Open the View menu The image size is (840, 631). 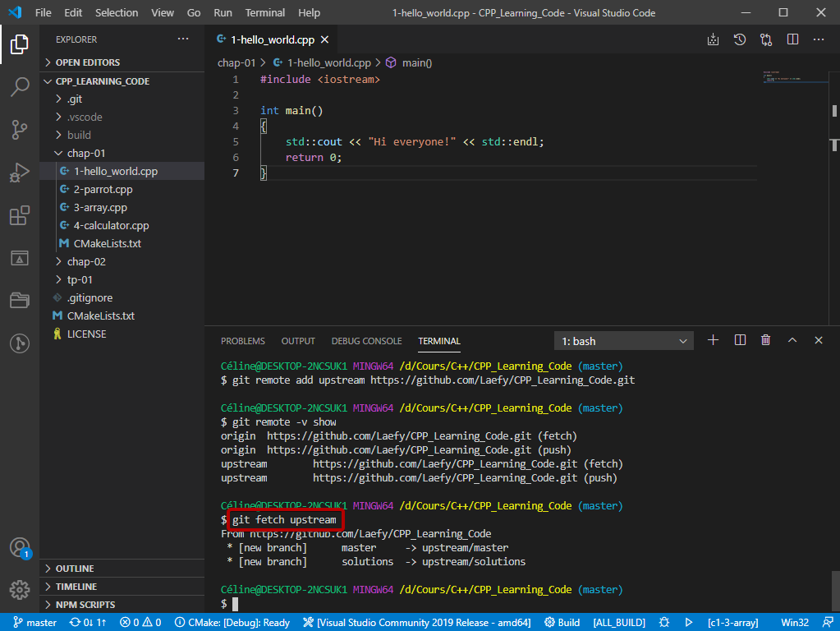[163, 12]
